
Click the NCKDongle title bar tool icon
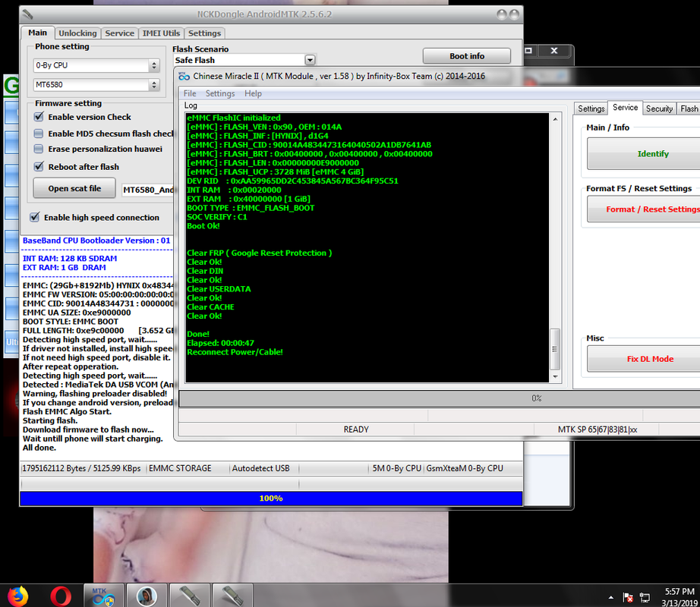coord(27,14)
